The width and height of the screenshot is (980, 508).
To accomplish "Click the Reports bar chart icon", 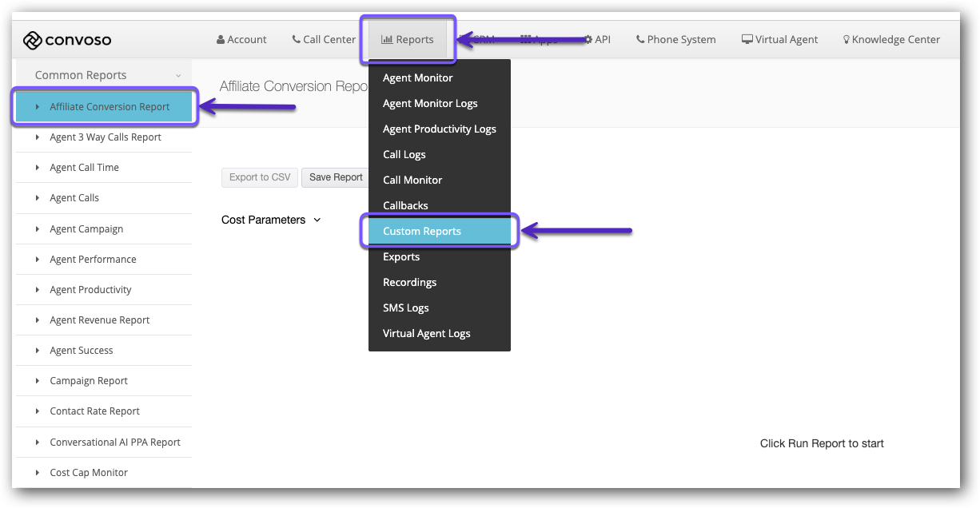I will point(387,39).
